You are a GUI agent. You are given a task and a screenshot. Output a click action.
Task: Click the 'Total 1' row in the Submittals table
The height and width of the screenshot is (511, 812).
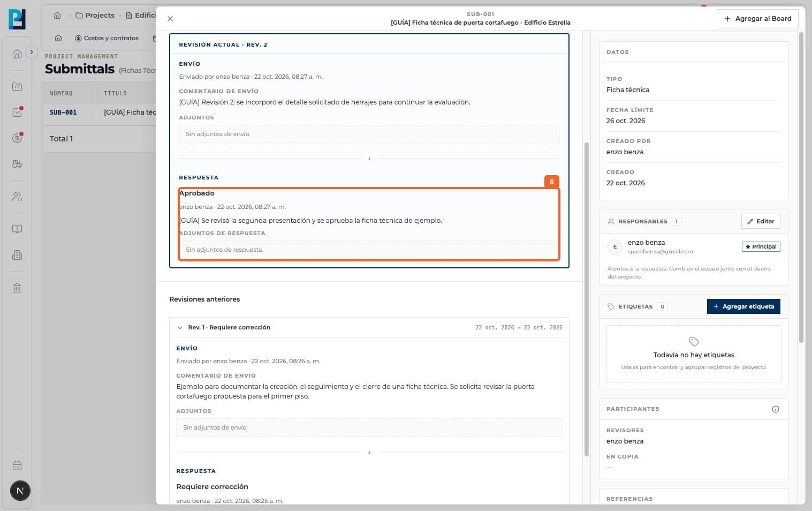(100, 139)
